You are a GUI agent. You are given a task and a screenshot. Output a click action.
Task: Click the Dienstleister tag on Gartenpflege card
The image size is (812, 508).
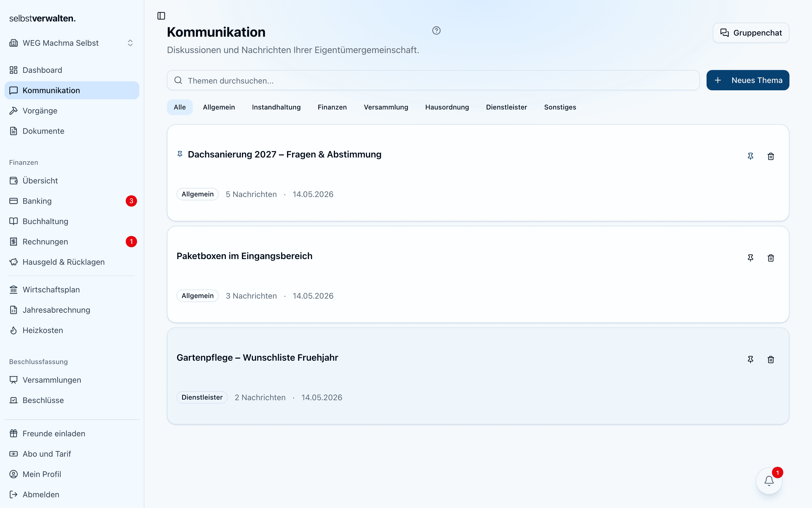point(202,397)
